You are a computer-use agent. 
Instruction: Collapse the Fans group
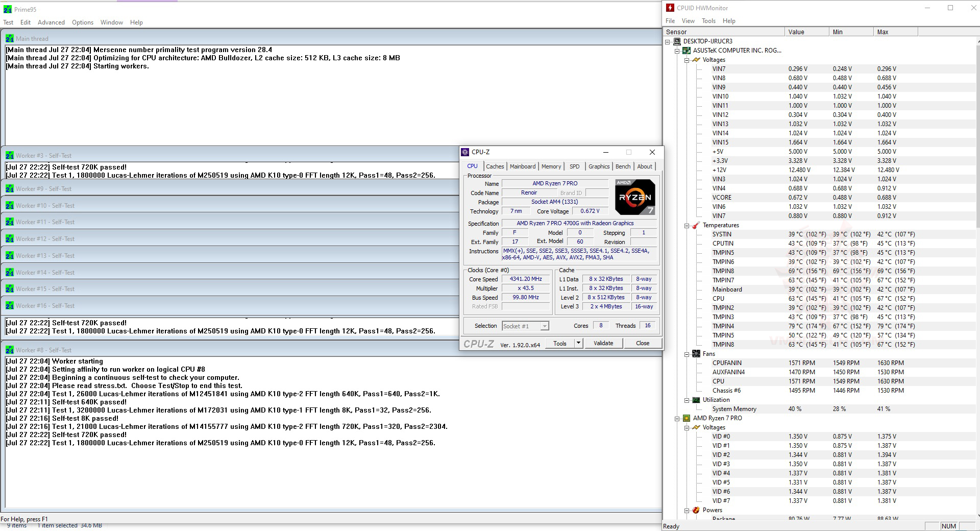click(x=687, y=354)
